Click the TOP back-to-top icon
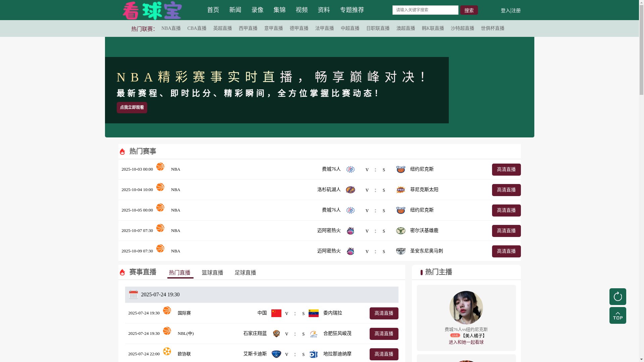Viewport: 644px width, 362px height. 618,315
